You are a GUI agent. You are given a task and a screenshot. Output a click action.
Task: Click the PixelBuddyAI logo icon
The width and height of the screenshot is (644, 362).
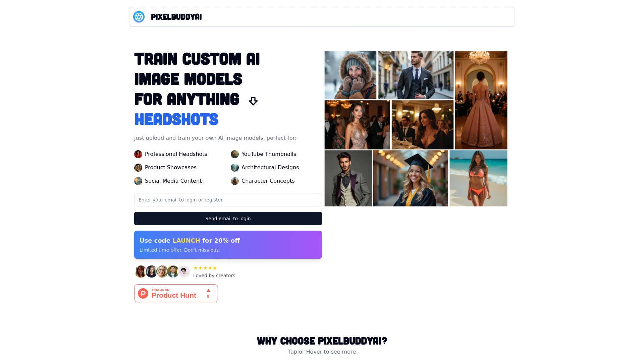(139, 16)
